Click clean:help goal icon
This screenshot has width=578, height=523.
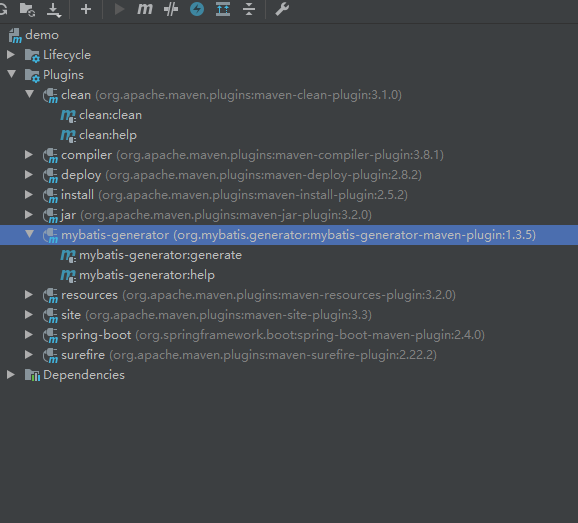(68, 136)
